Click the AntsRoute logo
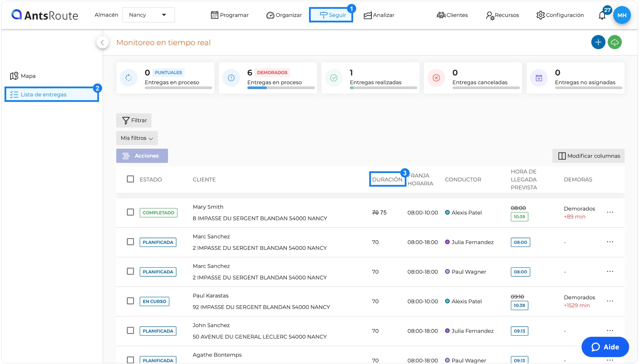The height and width of the screenshot is (364, 639). (45, 15)
